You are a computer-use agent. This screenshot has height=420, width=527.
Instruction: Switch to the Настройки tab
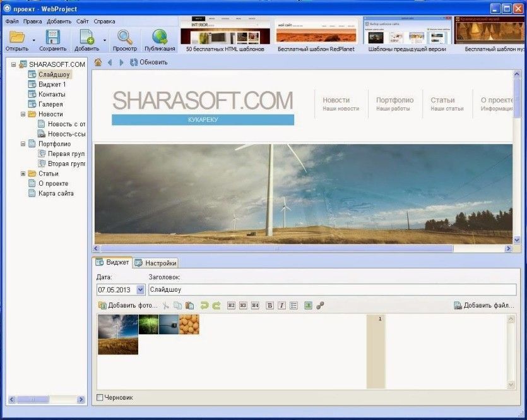click(156, 263)
